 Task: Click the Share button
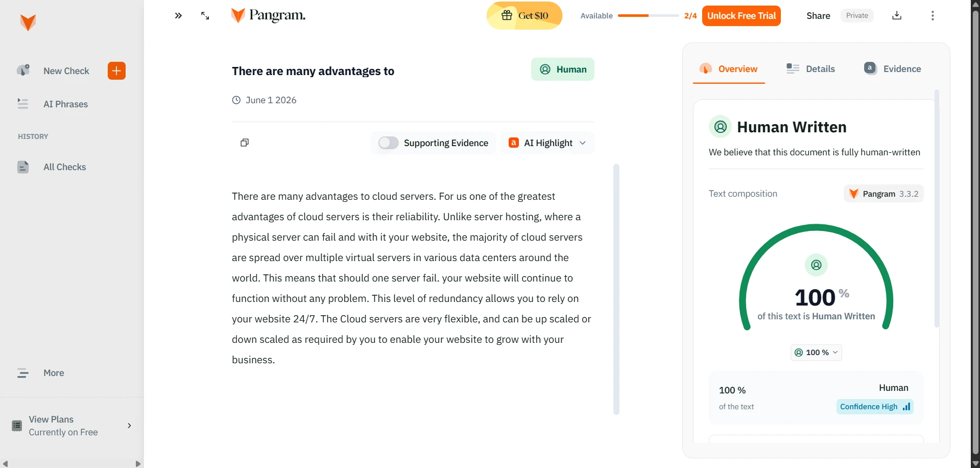[x=818, y=16]
